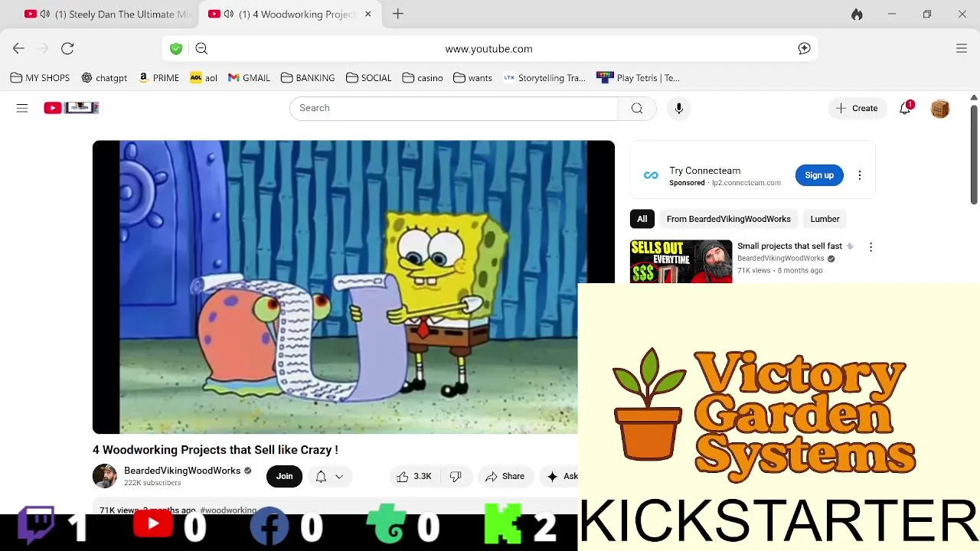
Task: Click Sign up on Connecteam ad
Action: (819, 175)
